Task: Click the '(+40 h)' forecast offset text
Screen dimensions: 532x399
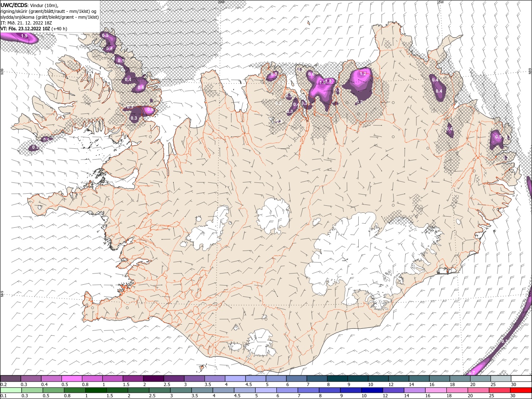Action: pos(59,29)
